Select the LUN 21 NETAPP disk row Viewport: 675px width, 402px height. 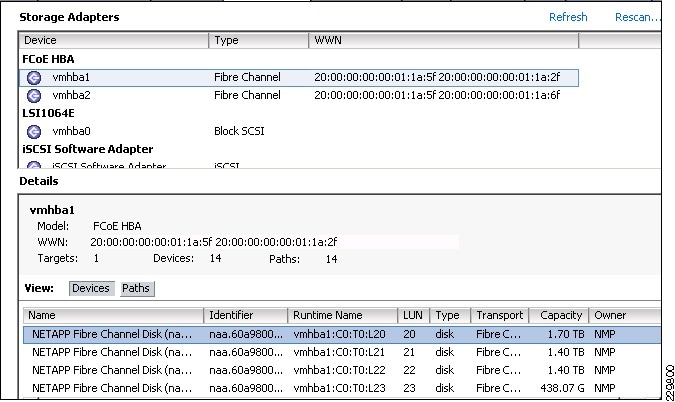click(300, 352)
